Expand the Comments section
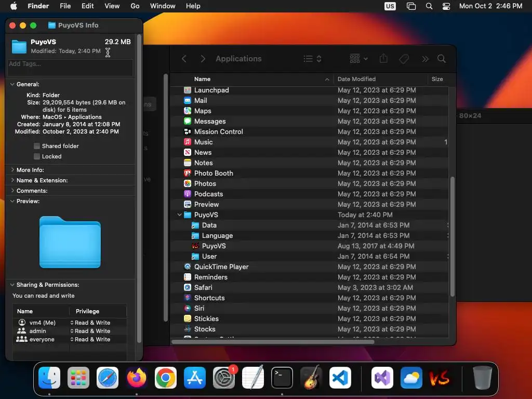The image size is (532, 399). click(x=12, y=191)
